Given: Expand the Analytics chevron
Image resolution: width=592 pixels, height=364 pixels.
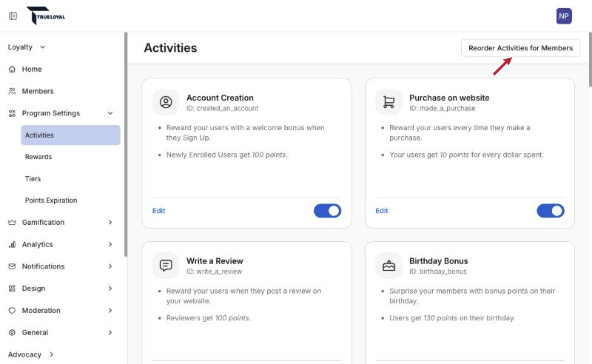Looking at the screenshot, I should pyautogui.click(x=110, y=244).
